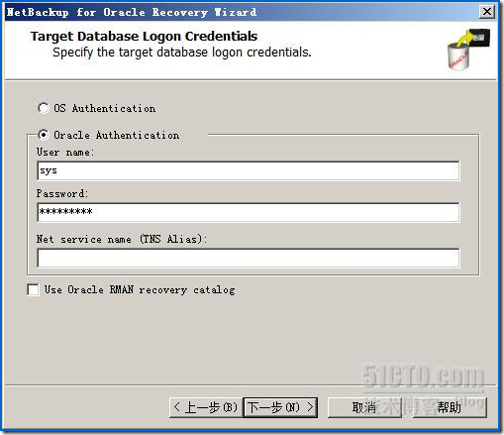Click the Net service name (TNS Alias) label
The image size is (504, 435).
click(x=122, y=239)
